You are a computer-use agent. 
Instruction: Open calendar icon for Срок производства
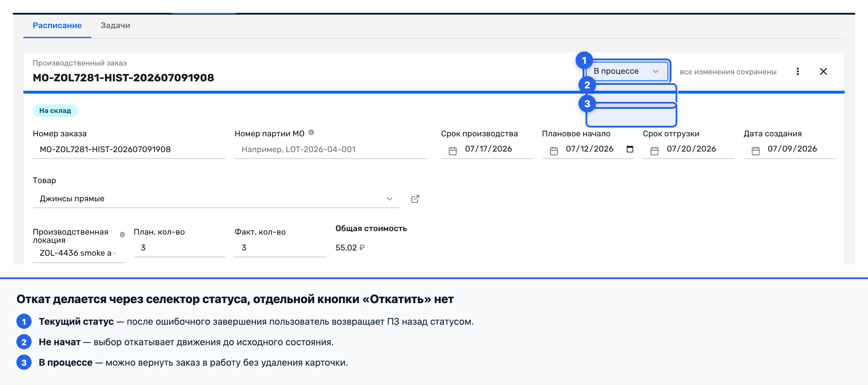coord(452,150)
